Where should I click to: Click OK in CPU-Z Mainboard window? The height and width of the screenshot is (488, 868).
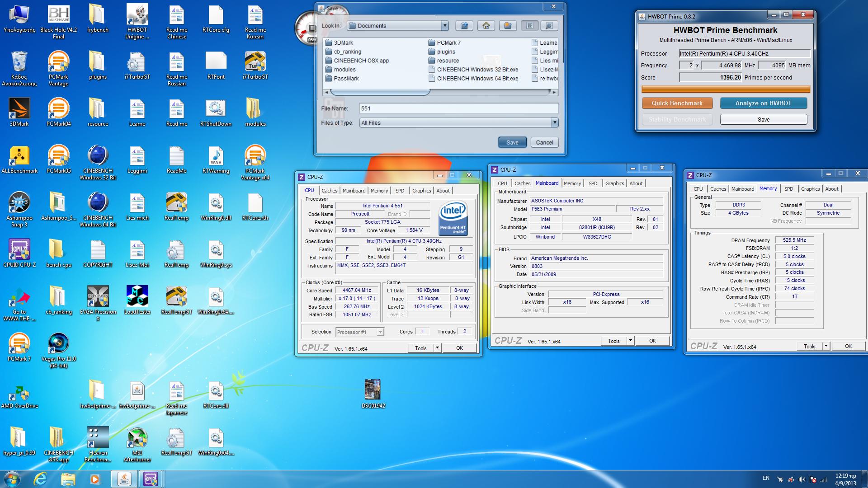(652, 341)
